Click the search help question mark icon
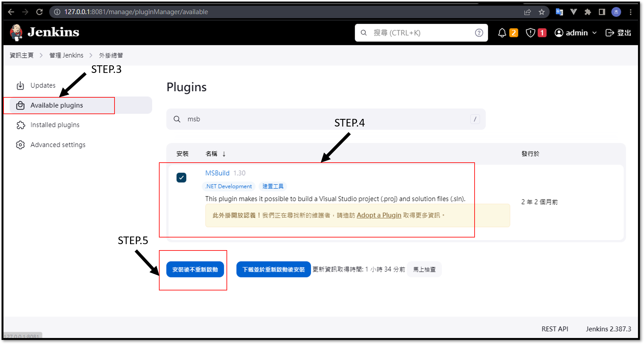The width and height of the screenshot is (644, 344). pos(479,33)
